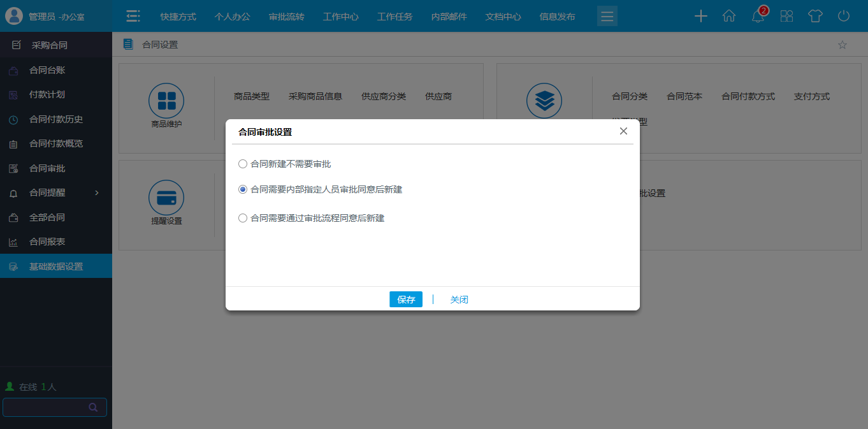This screenshot has height=429, width=868.
Task: Close the dialog via 关闭 link
Action: [x=459, y=299]
